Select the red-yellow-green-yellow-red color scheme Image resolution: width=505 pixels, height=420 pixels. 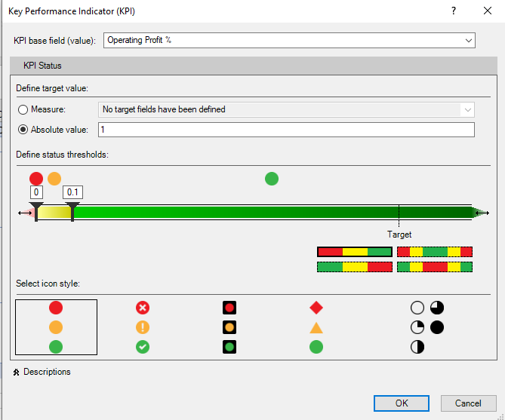point(435,252)
